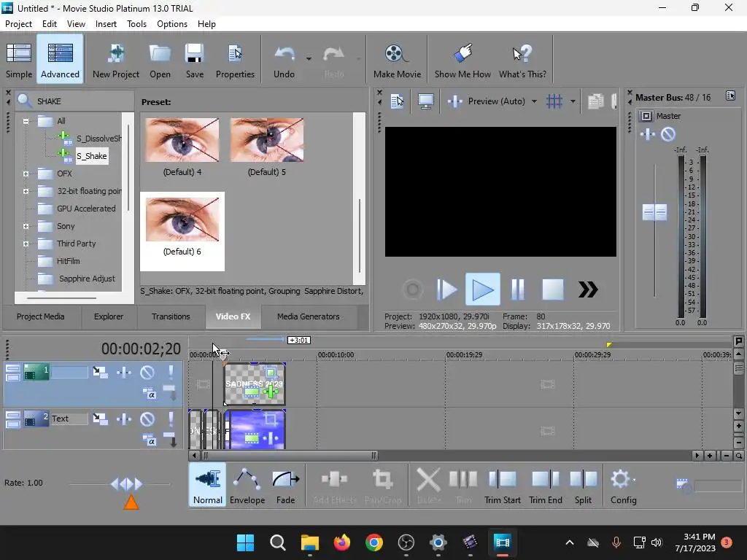747x560 pixels.
Task: Open Track FX on Text track
Action: (124, 419)
